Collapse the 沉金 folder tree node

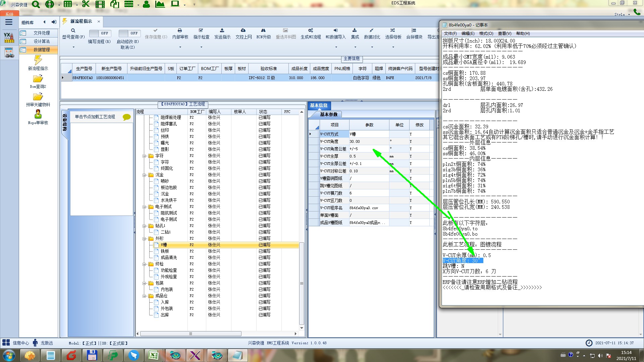[x=144, y=175]
